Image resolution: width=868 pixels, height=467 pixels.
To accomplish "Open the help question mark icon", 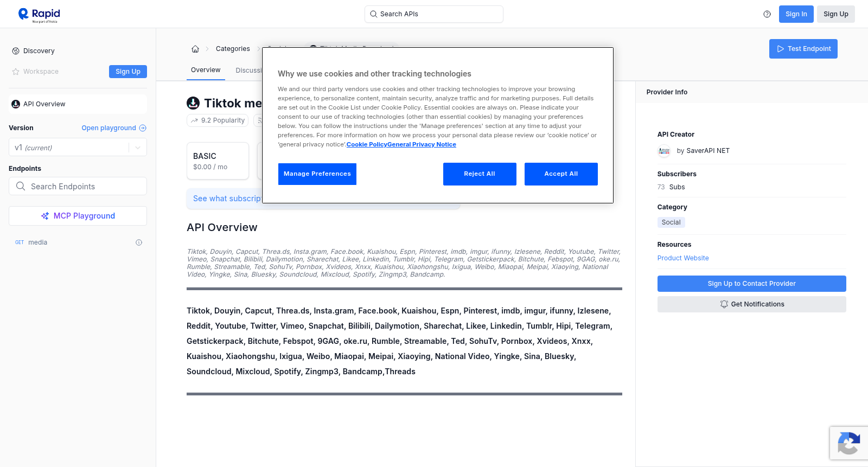I will tap(767, 14).
